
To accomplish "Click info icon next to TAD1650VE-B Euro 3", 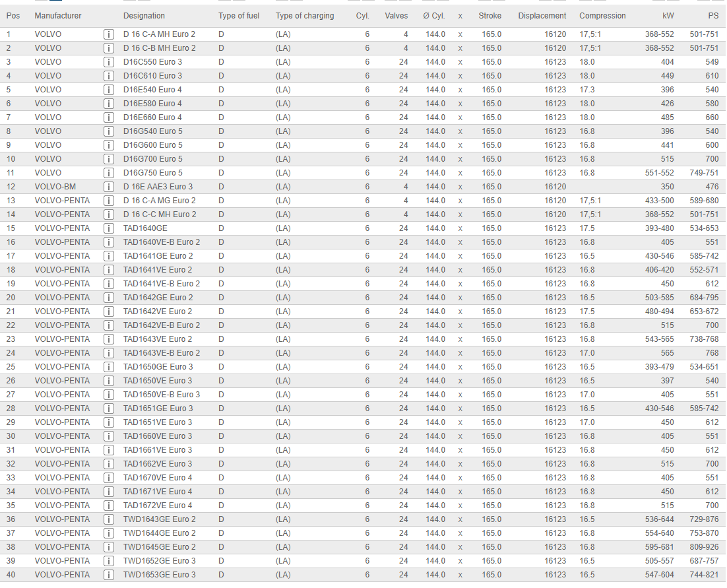I will click(109, 395).
